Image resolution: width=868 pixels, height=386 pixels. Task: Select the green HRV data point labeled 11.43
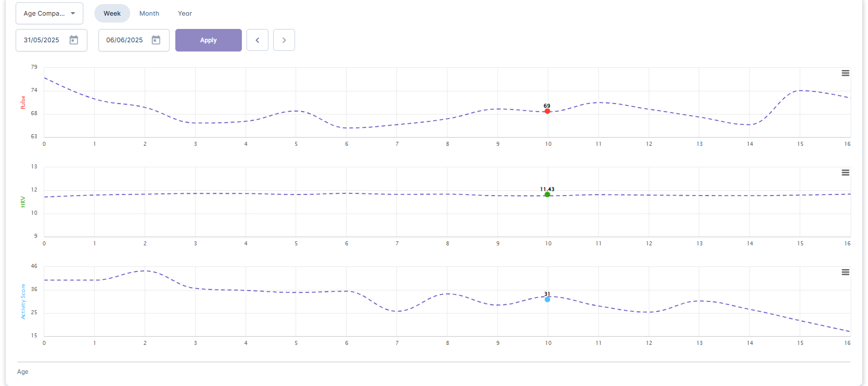547,194
